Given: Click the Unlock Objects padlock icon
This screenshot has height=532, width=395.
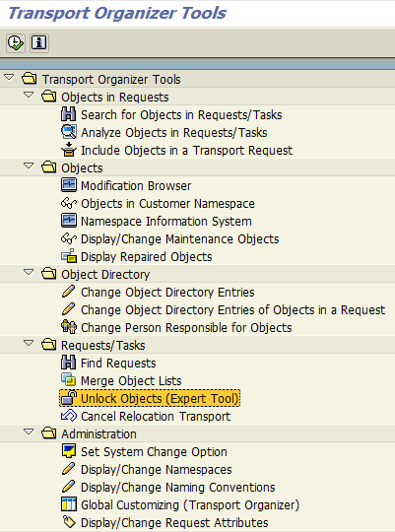Looking at the screenshot, I should coord(69,398).
